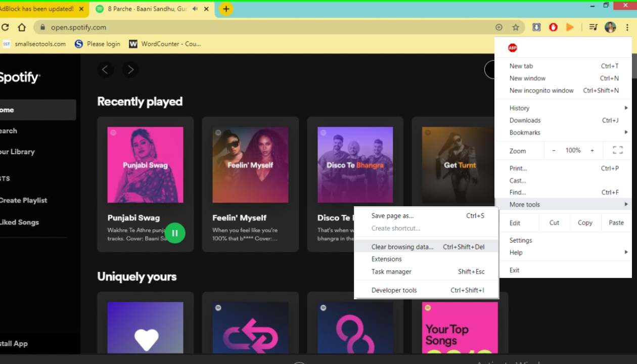637x364 pixels.
Task: Choose Find... in the menu
Action: 563,193
